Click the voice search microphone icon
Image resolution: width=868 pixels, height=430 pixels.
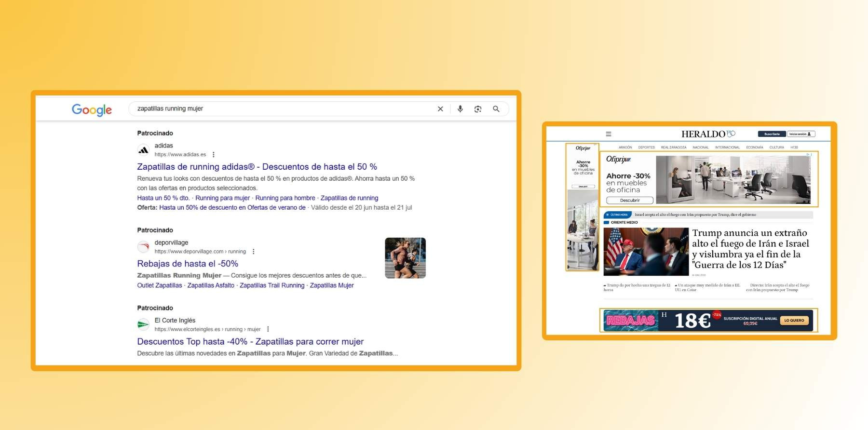[460, 109]
